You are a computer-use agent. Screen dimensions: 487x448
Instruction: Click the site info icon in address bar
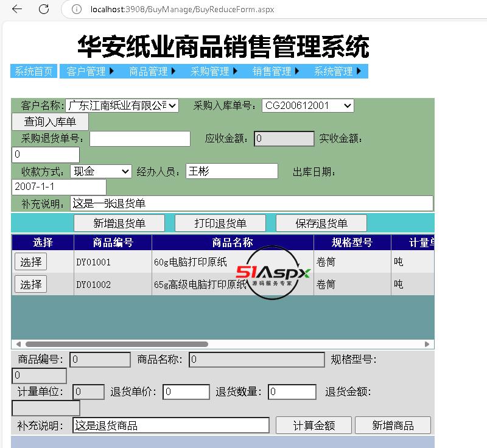click(x=76, y=9)
